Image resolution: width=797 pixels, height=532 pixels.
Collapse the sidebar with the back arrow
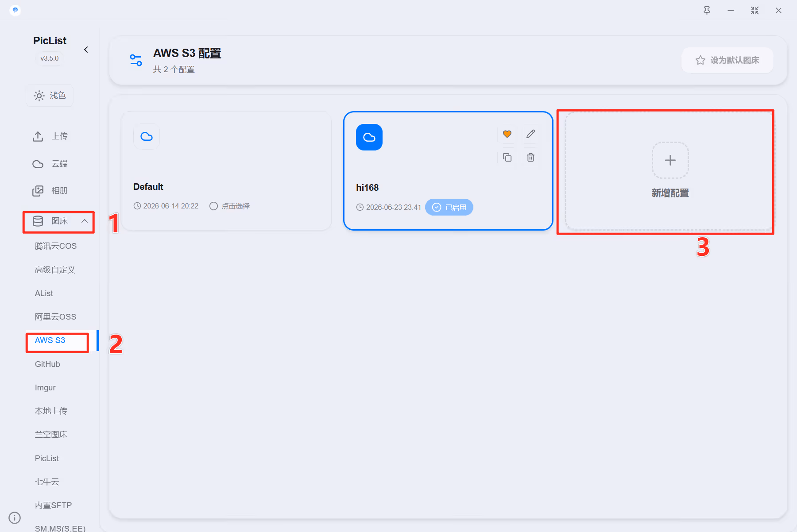tap(86, 50)
